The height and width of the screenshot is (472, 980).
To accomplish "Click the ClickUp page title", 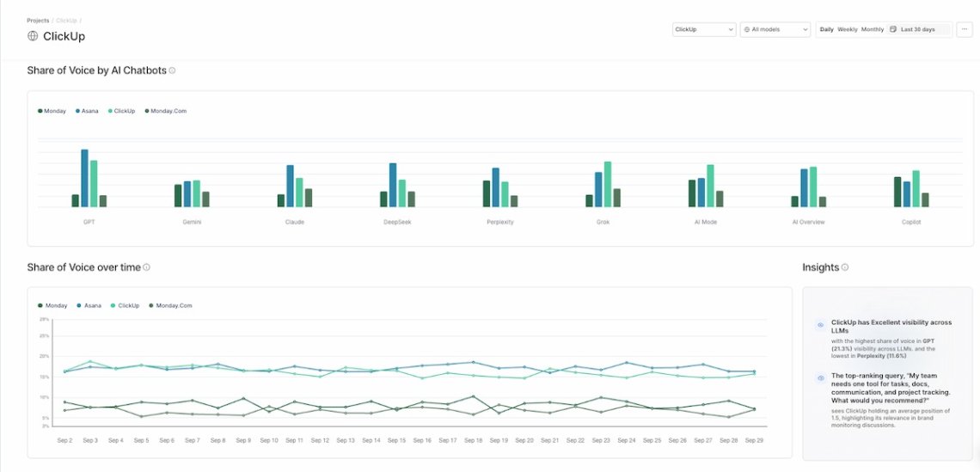I will tap(64, 36).
